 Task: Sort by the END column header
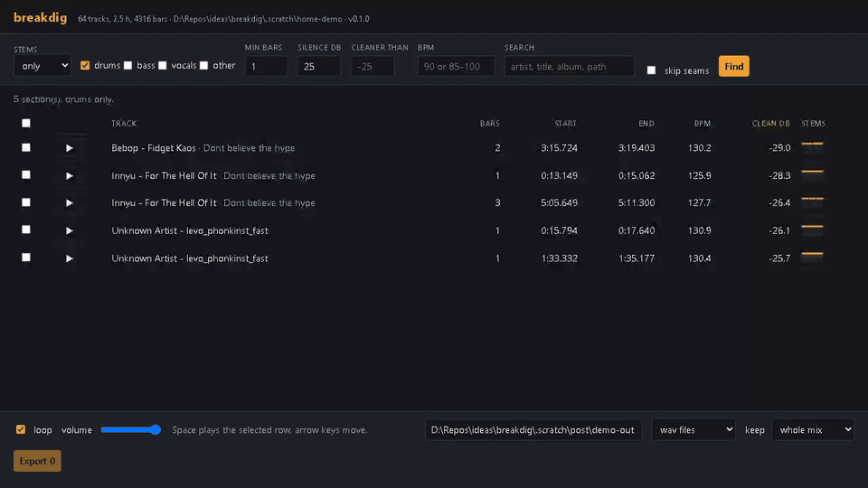pyautogui.click(x=646, y=124)
